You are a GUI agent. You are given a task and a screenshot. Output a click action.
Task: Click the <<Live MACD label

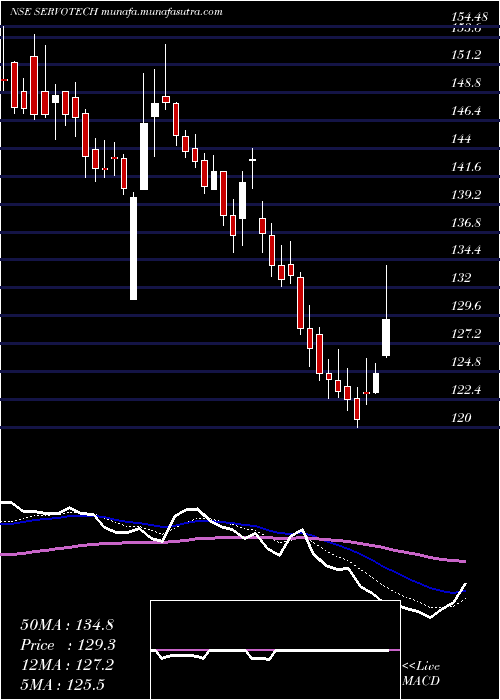pos(421,674)
